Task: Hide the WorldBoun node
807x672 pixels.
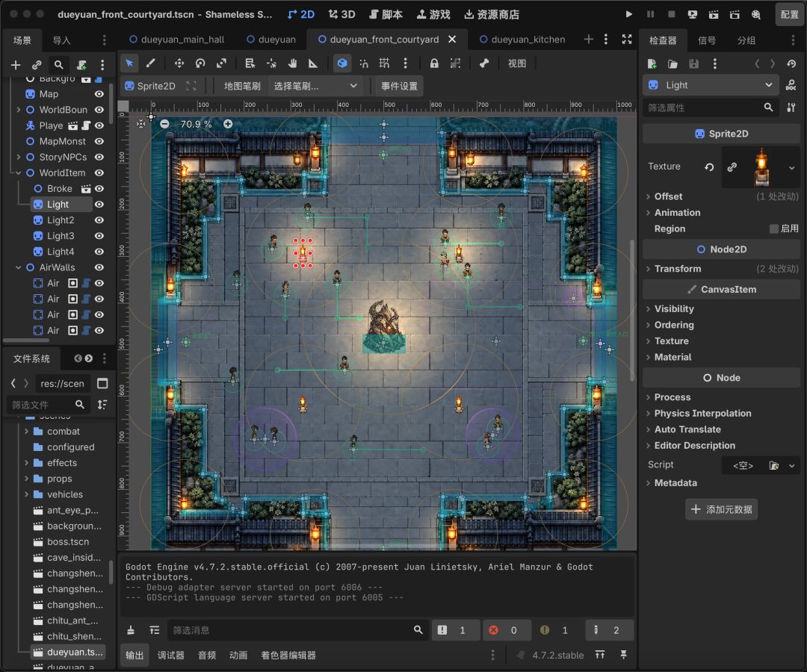Action: [x=99, y=110]
